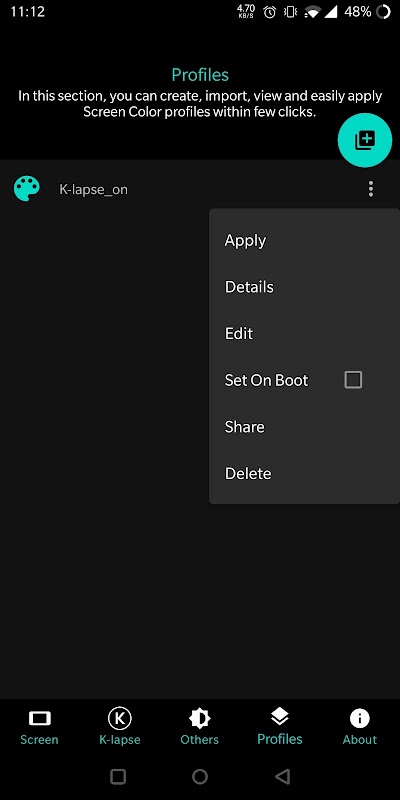Open the About info icon
The width and height of the screenshot is (400, 800).
coord(360,718)
